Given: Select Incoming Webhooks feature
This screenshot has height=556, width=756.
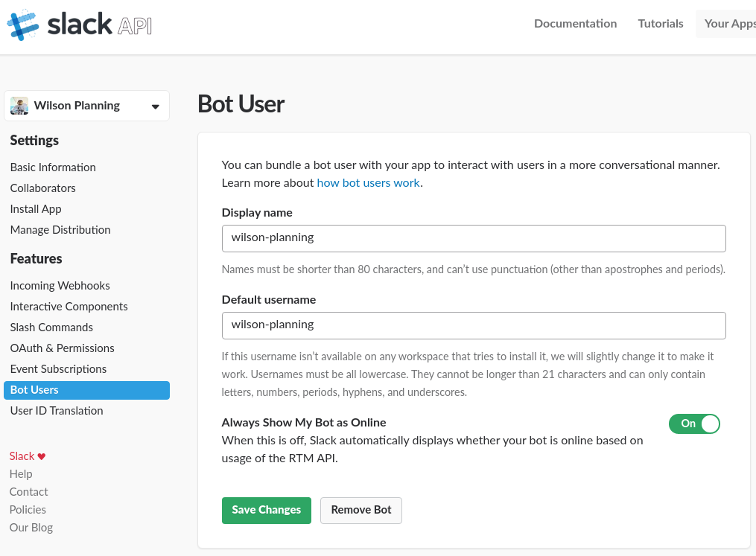Looking at the screenshot, I should click(x=60, y=286).
